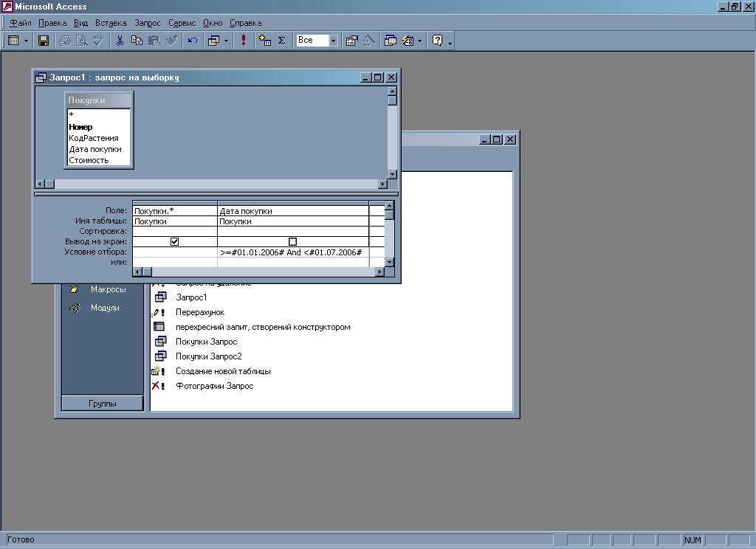The height and width of the screenshot is (549, 756).
Task: Select Покупки Запрос2 in list
Action: coord(209,356)
